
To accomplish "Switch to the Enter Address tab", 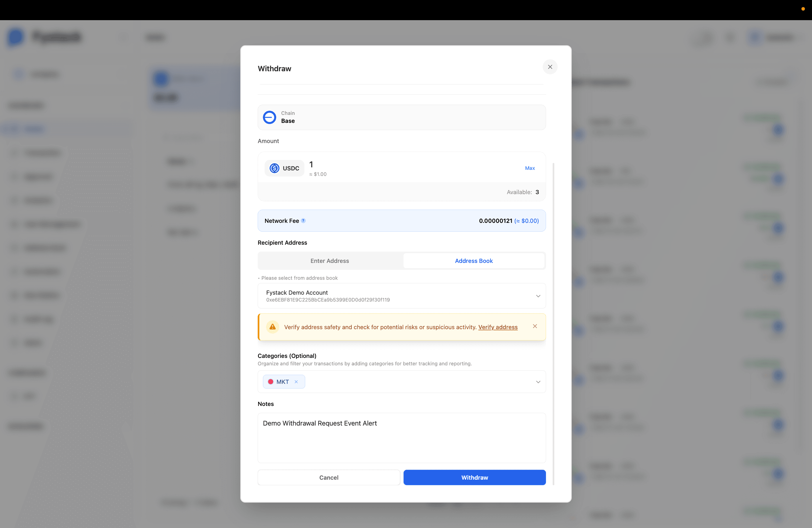I will pyautogui.click(x=329, y=261).
